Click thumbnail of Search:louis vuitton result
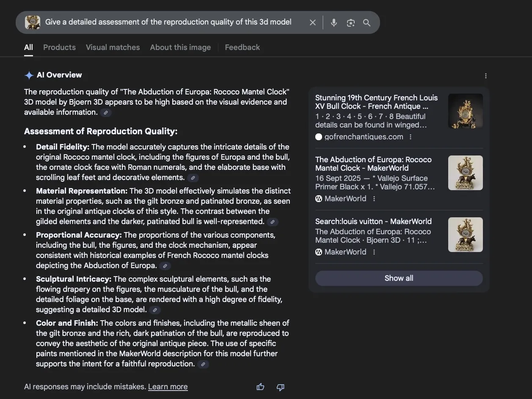 466,235
